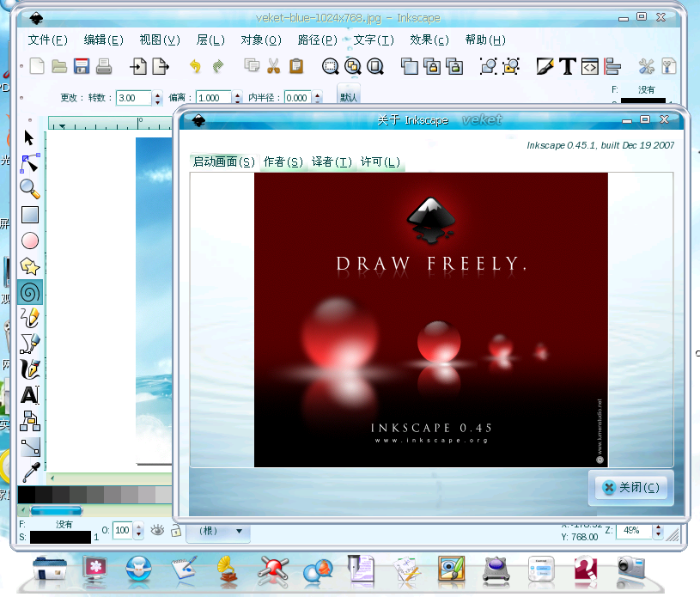The image size is (700, 597).
Task: Open Align and Distribute icon
Action: 612,66
